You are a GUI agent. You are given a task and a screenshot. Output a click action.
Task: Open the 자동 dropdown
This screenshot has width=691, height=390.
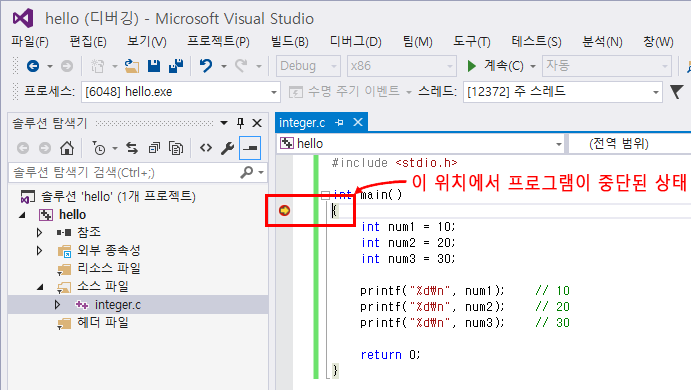607,66
